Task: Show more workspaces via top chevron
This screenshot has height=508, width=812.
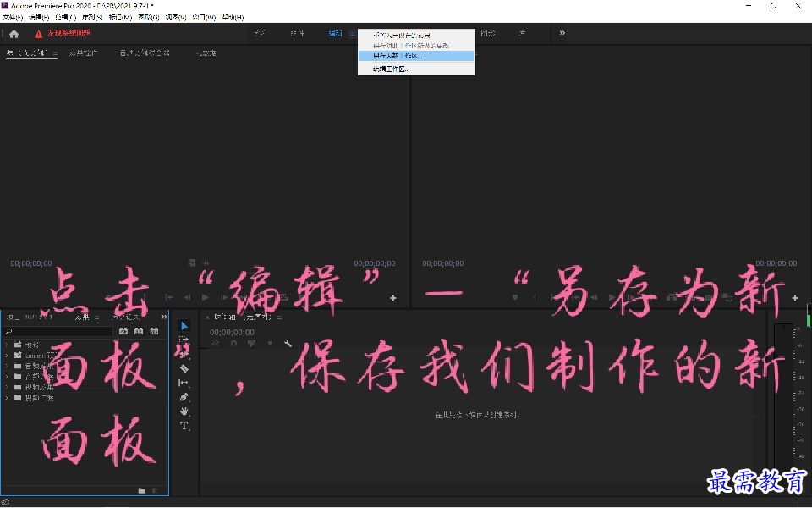Action: coord(562,33)
